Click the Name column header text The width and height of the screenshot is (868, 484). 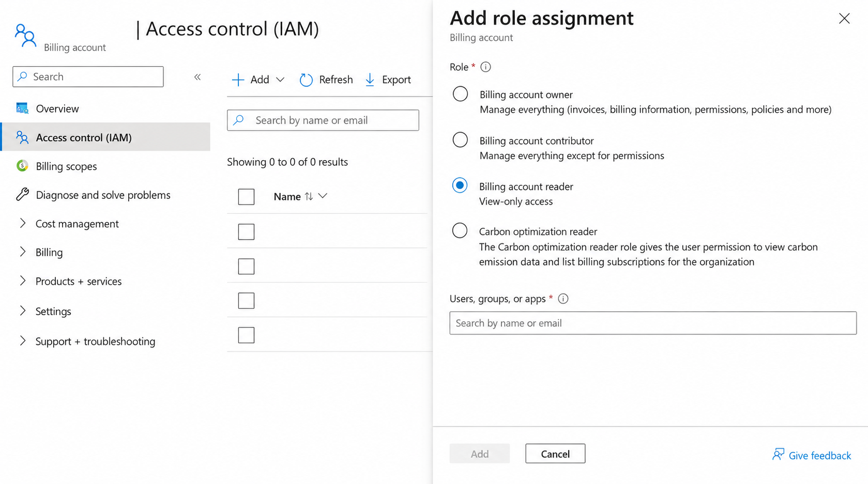tap(287, 197)
